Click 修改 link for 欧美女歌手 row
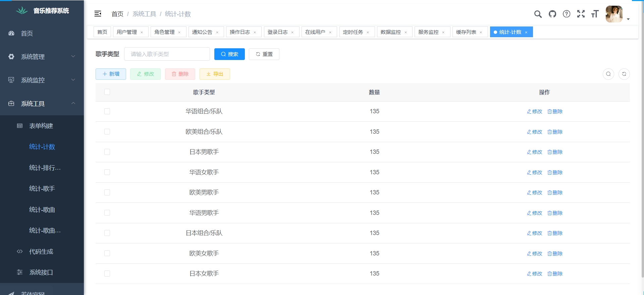 pos(534,254)
